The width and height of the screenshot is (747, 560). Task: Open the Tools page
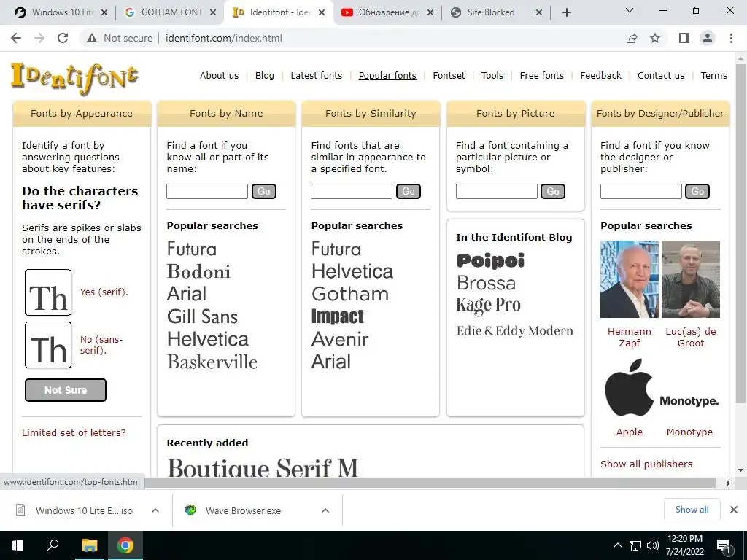(492, 75)
